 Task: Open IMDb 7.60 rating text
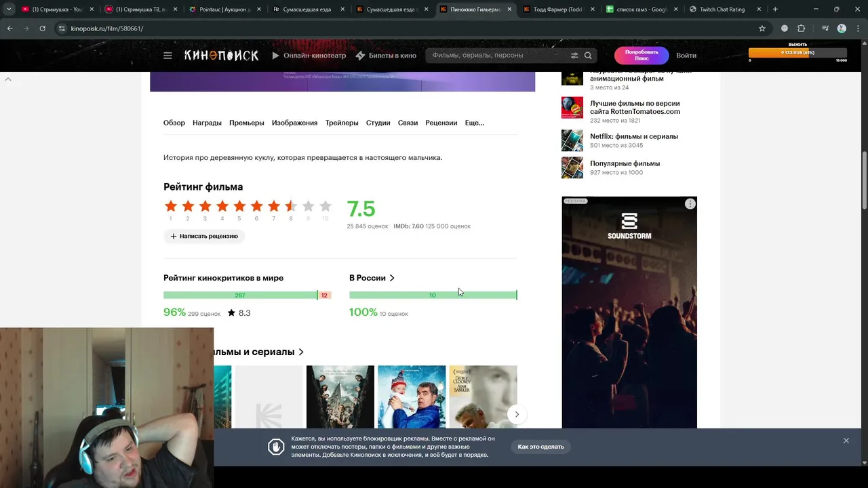(x=409, y=226)
